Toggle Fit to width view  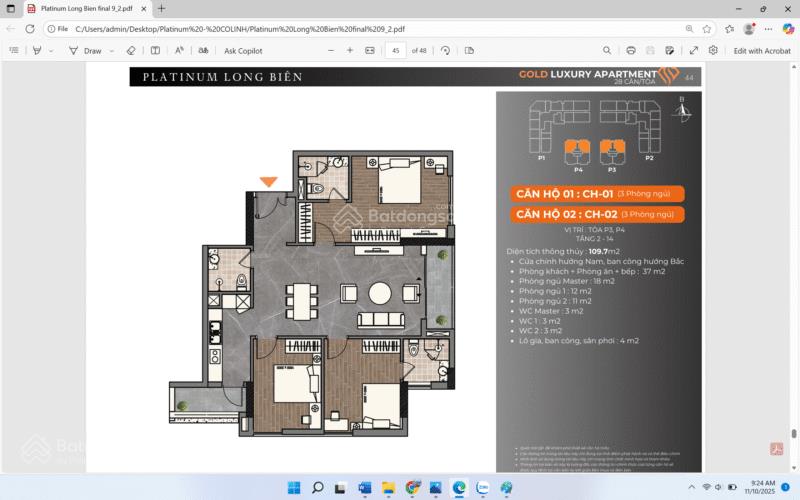(x=370, y=51)
